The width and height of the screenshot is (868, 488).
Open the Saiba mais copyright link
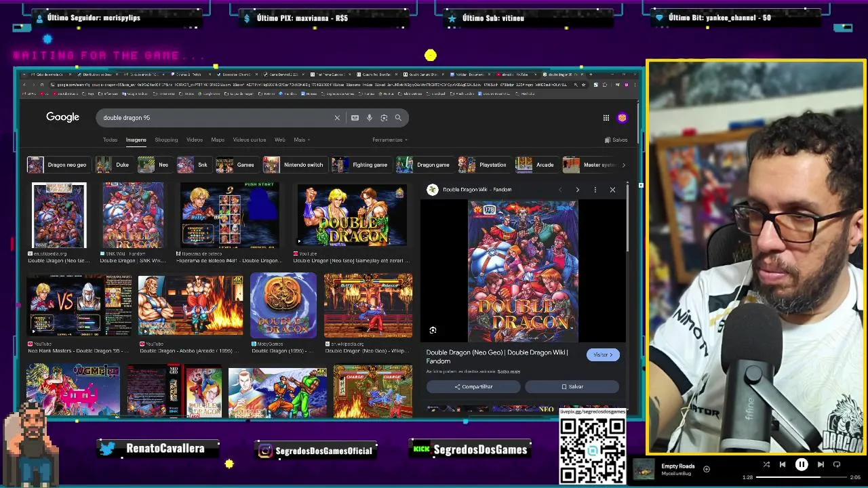tap(509, 371)
